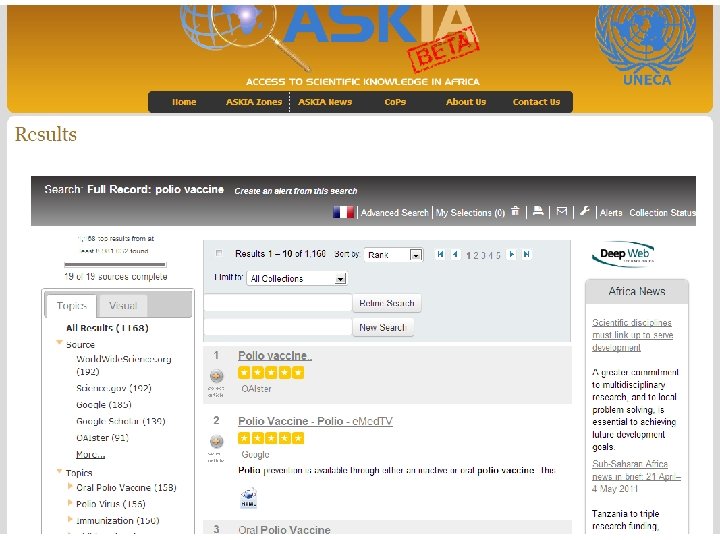The width and height of the screenshot is (720, 540).
Task: Open the Sort by Rank dropdown
Action: (394, 254)
